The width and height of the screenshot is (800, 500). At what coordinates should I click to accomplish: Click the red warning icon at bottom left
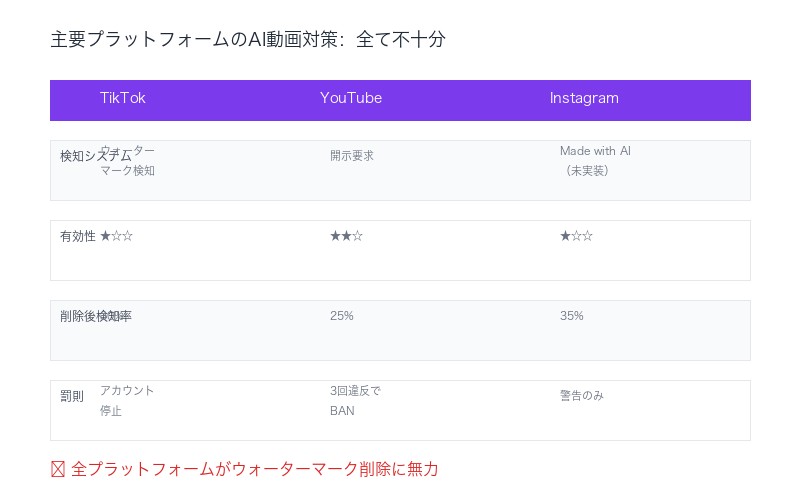pos(57,469)
